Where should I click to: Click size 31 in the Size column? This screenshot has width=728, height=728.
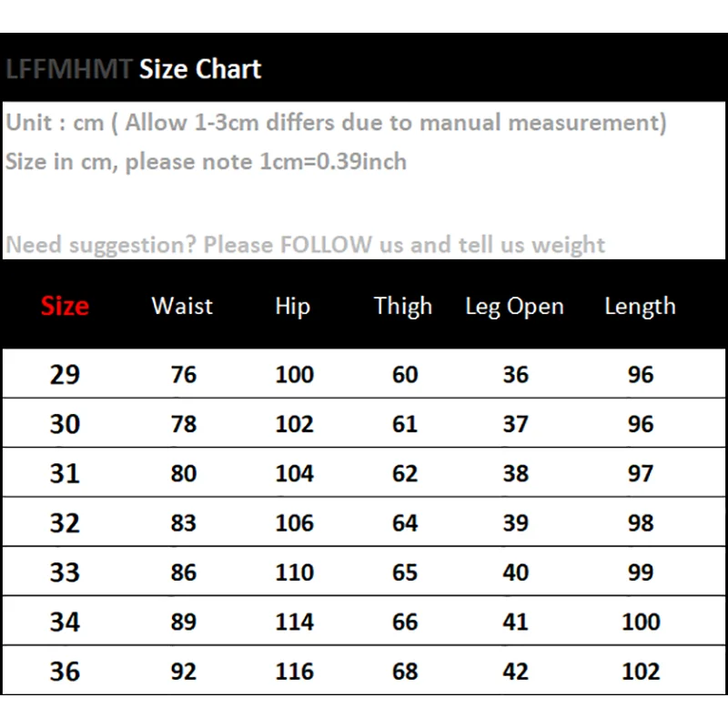coord(65,473)
